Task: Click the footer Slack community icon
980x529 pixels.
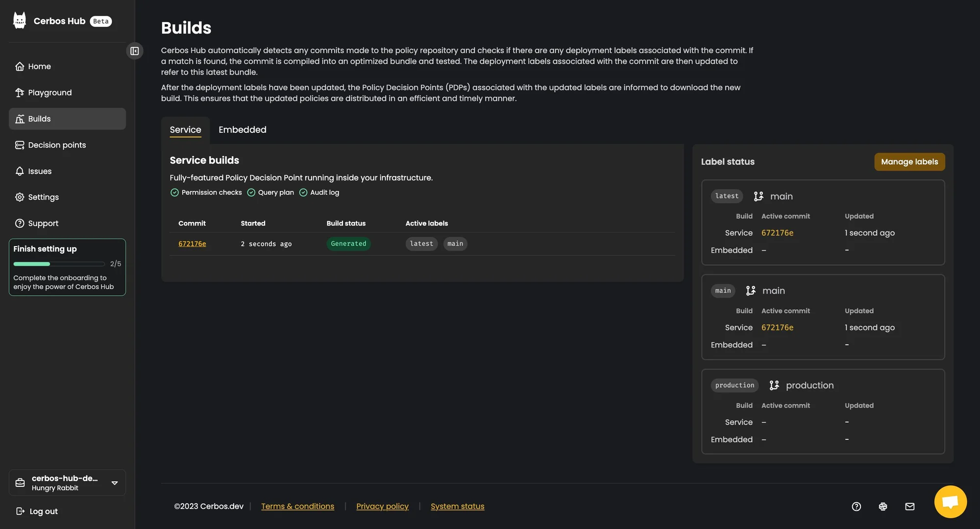Action: [882, 506]
